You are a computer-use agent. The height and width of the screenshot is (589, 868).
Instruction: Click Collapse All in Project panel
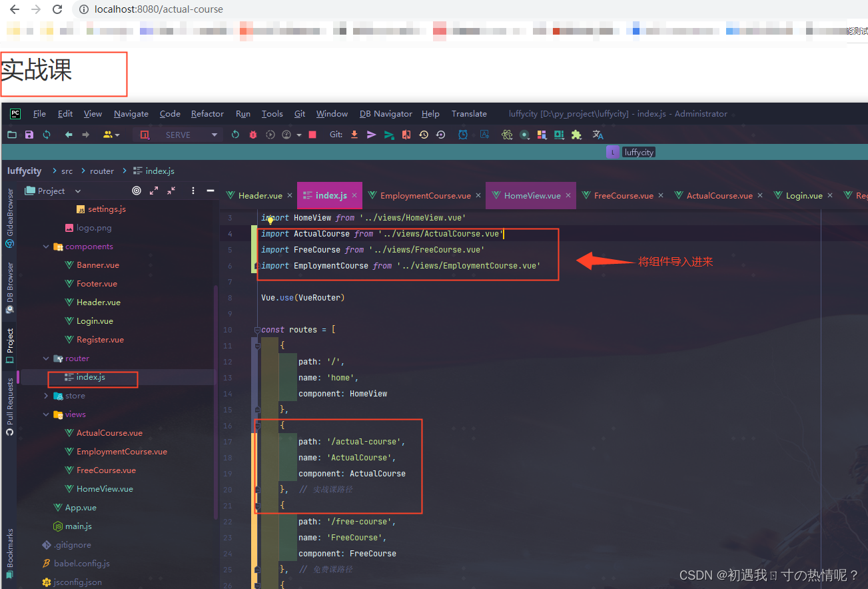click(171, 191)
